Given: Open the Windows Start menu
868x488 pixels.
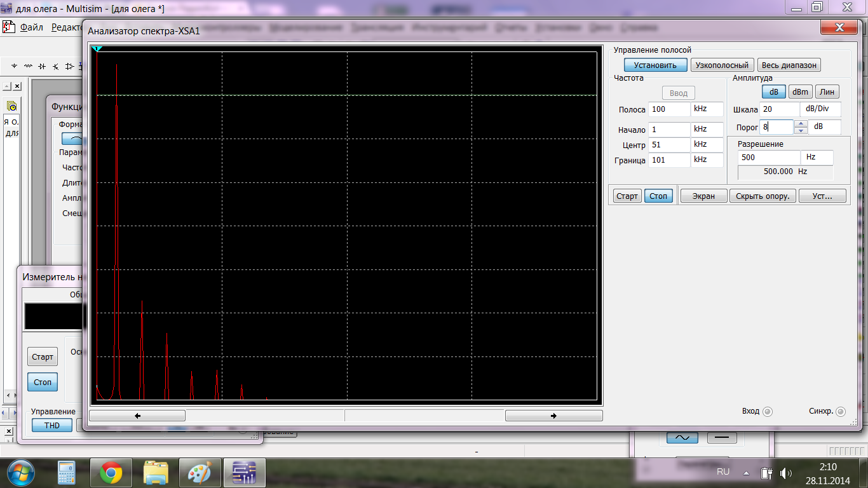Looking at the screenshot, I should tap(20, 473).
